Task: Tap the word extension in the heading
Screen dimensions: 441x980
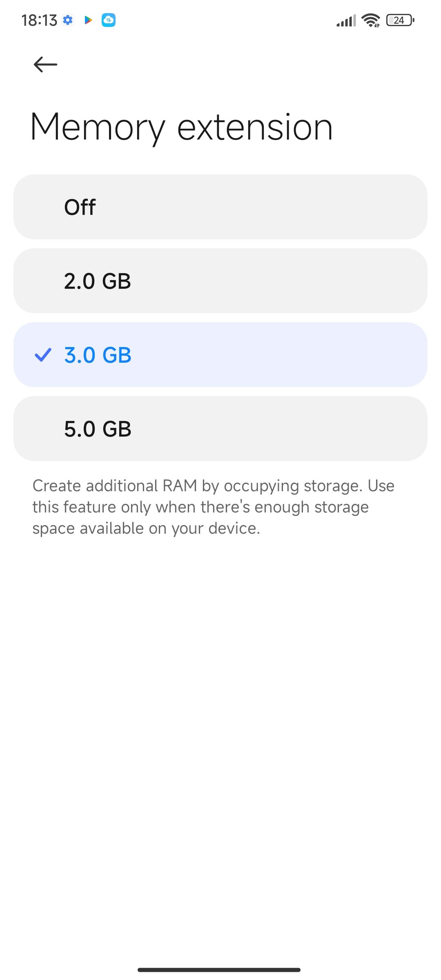Action: pyautogui.click(x=255, y=127)
